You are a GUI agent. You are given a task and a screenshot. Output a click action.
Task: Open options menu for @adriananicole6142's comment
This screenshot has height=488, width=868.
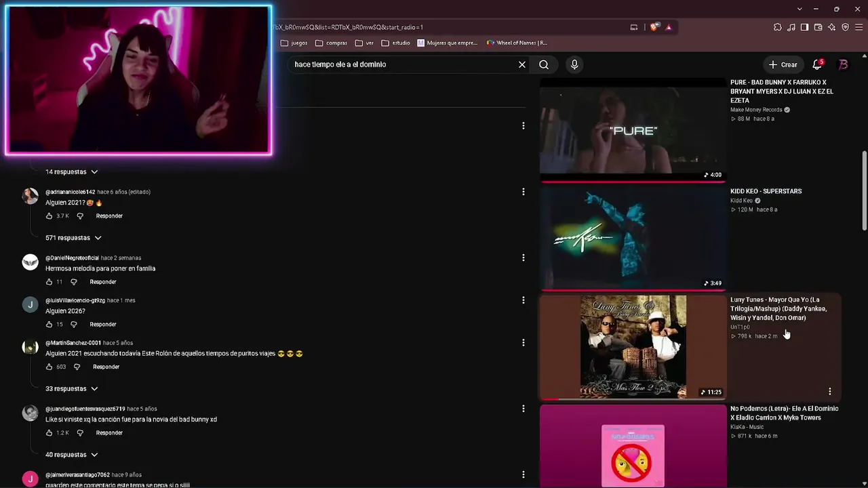(x=523, y=192)
